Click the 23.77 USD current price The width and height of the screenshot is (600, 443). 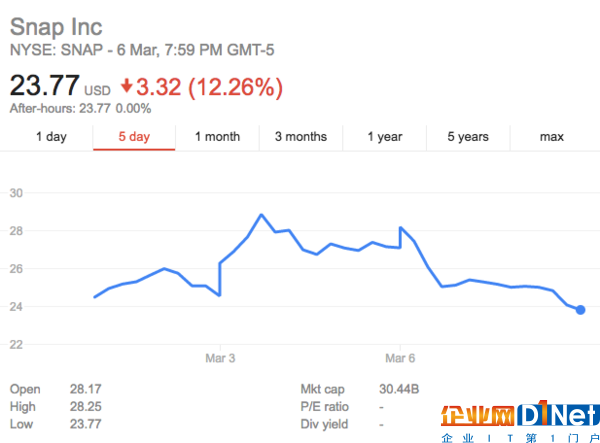[x=60, y=86]
